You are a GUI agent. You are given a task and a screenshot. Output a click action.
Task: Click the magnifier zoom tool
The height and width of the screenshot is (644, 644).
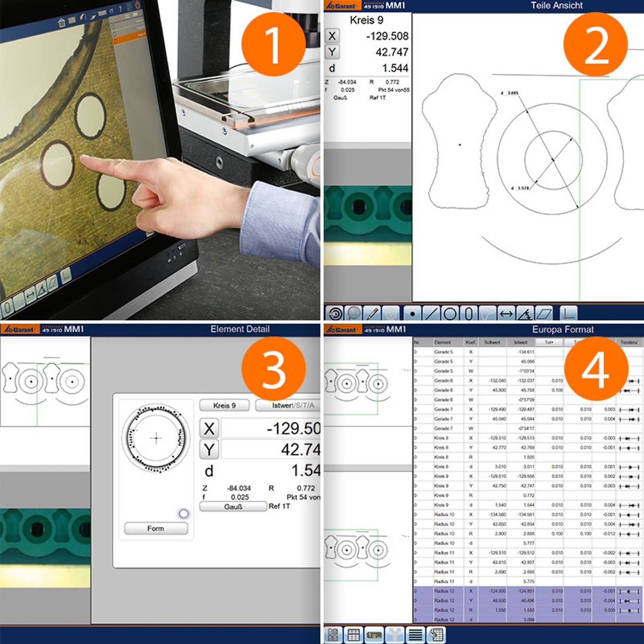353,313
